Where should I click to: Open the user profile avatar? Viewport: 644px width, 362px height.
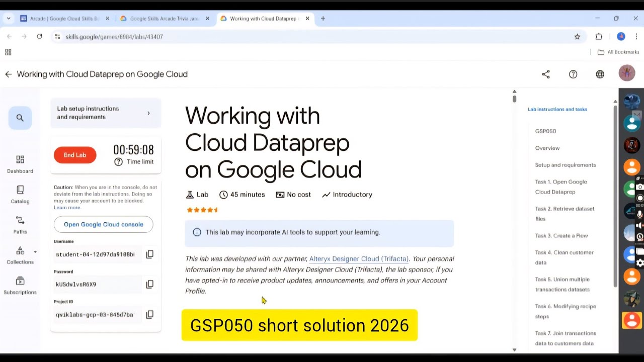click(627, 73)
